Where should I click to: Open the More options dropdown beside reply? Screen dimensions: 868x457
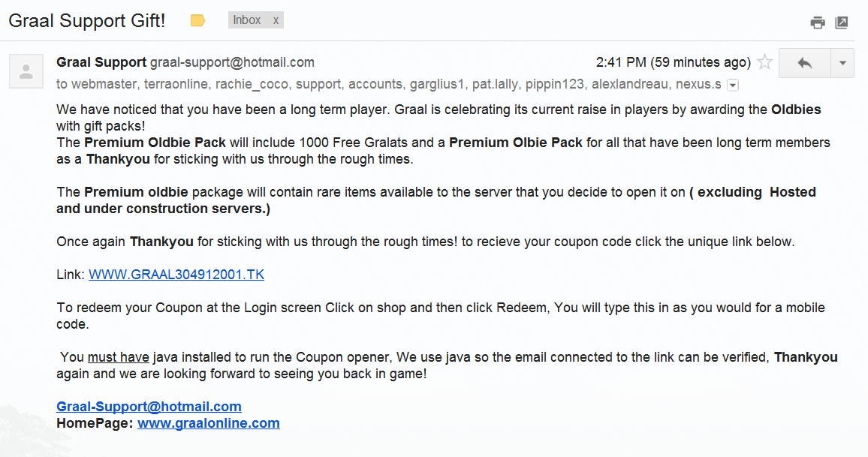(842, 63)
